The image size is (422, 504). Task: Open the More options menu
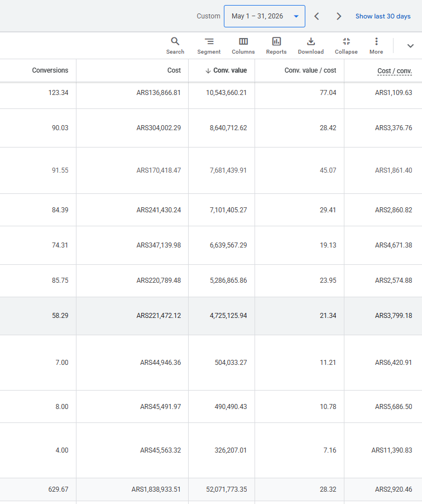376,46
